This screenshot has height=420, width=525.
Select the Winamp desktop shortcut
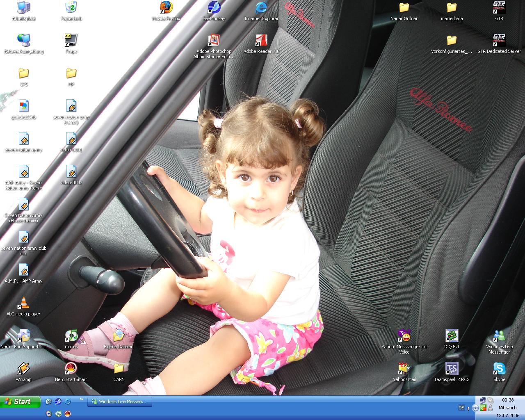click(x=23, y=369)
